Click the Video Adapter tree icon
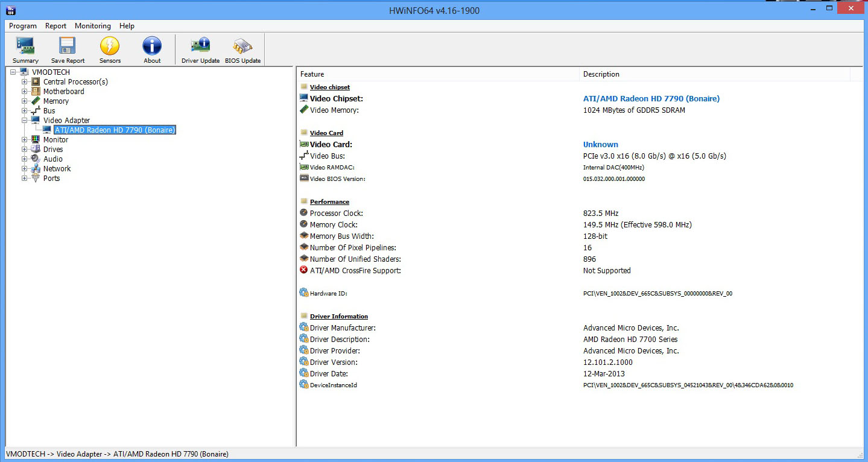Image resolution: width=868 pixels, height=462 pixels. (36, 121)
